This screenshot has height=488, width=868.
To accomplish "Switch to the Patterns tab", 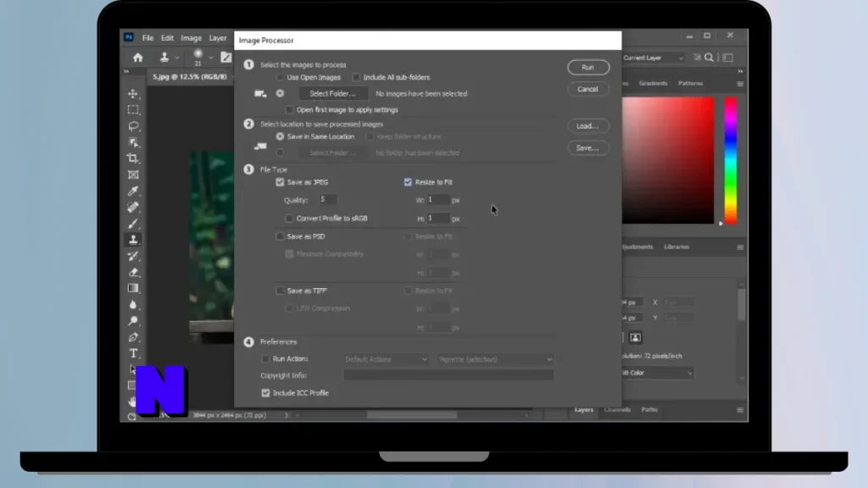I will click(x=690, y=84).
